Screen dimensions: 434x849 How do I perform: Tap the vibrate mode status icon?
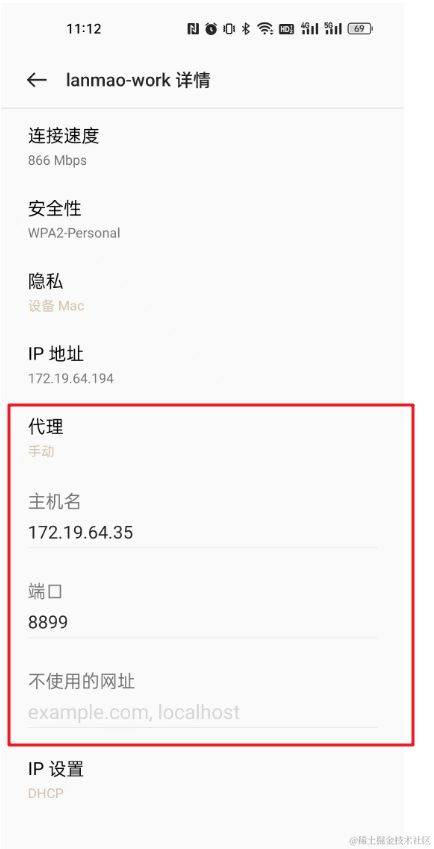coord(229,29)
